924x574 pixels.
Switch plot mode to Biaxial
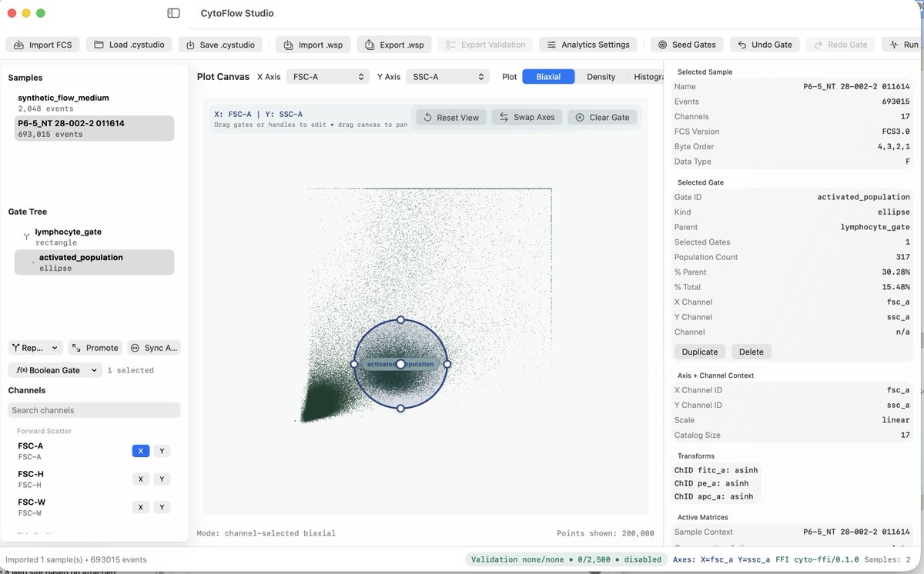tap(548, 77)
